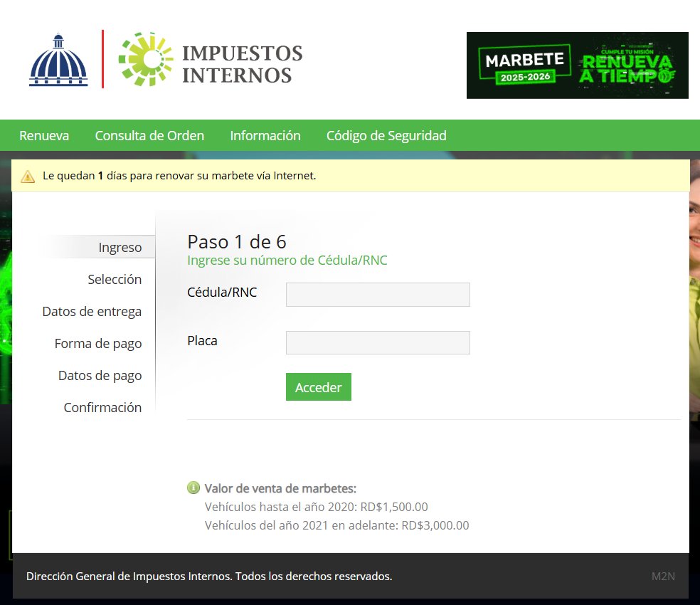Select the Datos de entrega step
This screenshot has width=700, height=605.
tap(92, 312)
